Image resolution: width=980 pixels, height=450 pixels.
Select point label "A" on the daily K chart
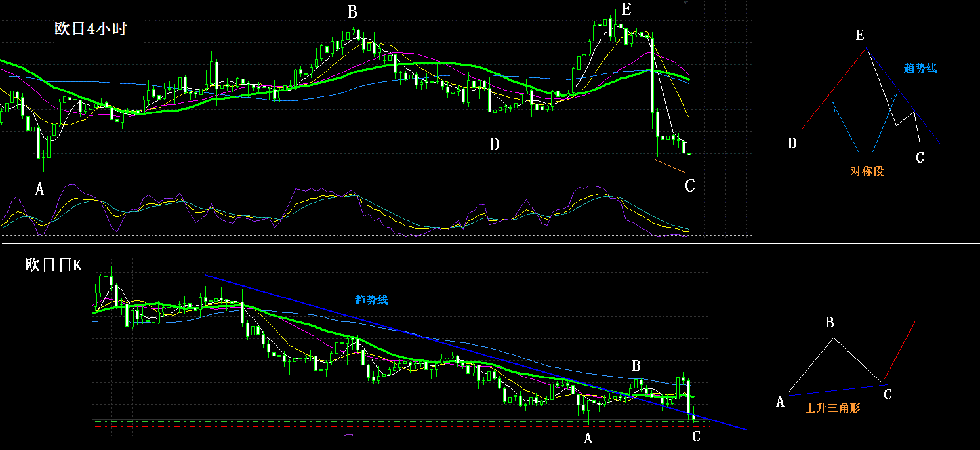(588, 438)
